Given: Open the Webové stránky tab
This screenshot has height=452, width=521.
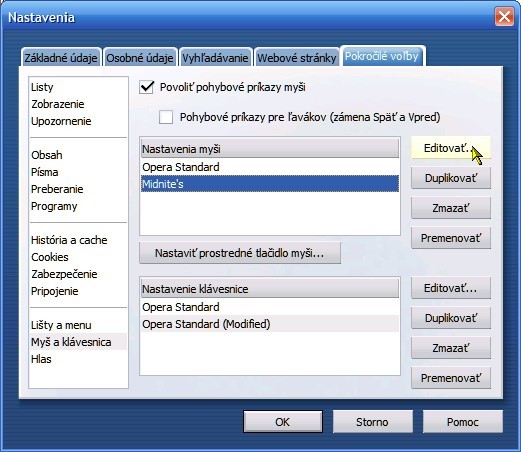Looking at the screenshot, I should (x=297, y=58).
